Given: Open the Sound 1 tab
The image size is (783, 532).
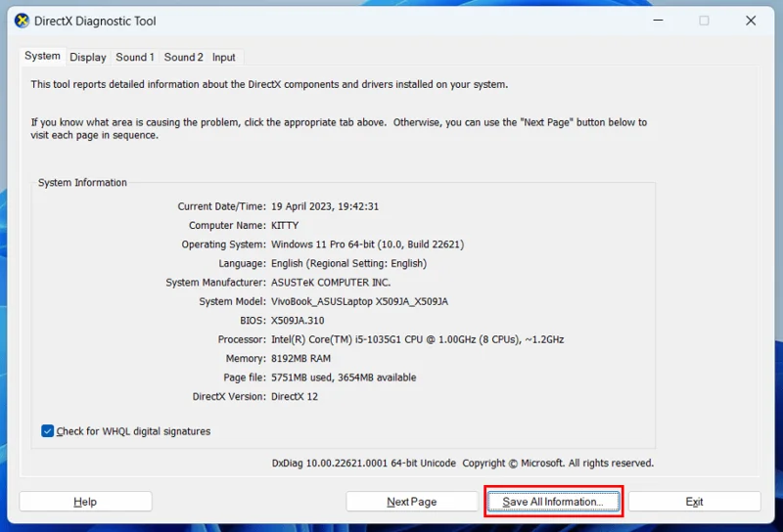Looking at the screenshot, I should point(135,58).
